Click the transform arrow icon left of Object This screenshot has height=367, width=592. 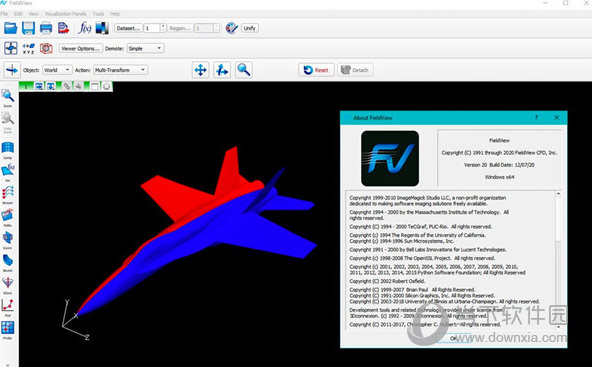tap(12, 70)
